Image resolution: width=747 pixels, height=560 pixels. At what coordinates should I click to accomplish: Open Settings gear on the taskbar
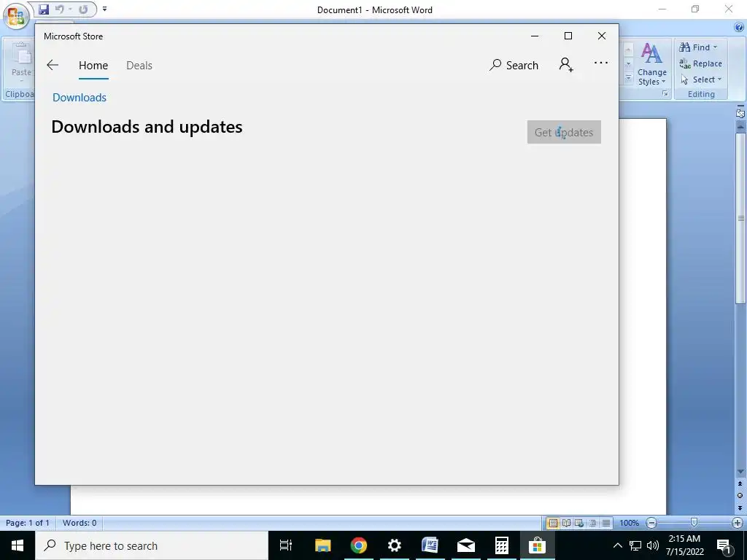click(394, 545)
